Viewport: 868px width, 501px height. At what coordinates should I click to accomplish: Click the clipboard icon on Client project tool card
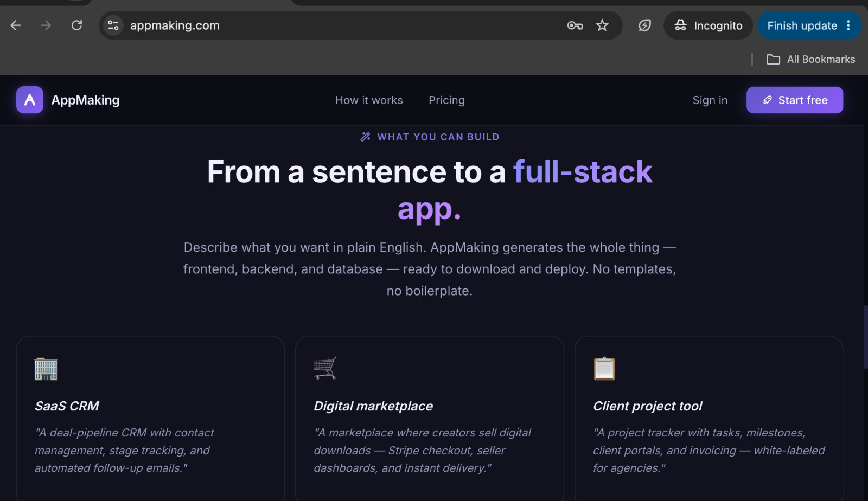[x=604, y=369]
